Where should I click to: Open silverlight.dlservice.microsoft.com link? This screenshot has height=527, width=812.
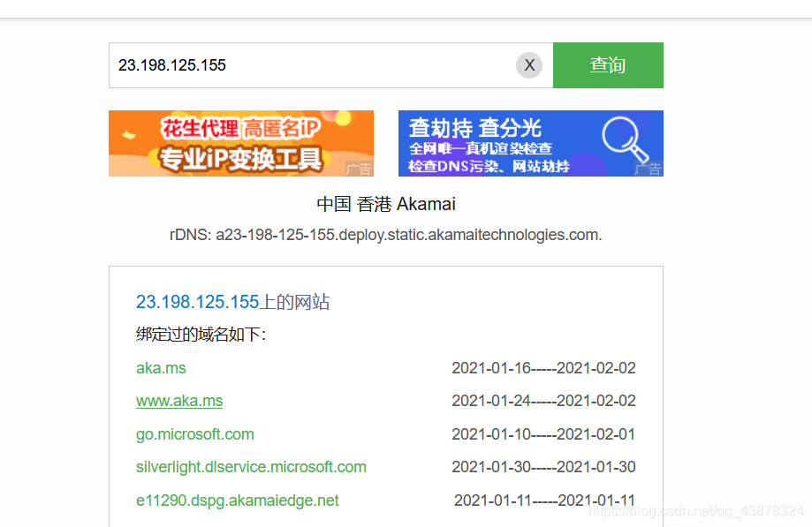(x=251, y=467)
